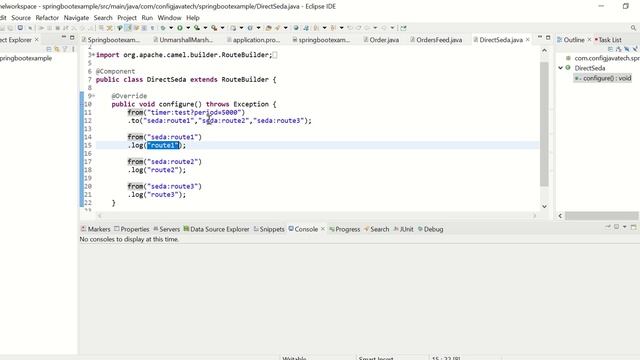Click the green Run toolbar button
This screenshot has width=640, height=360.
coord(179,28)
